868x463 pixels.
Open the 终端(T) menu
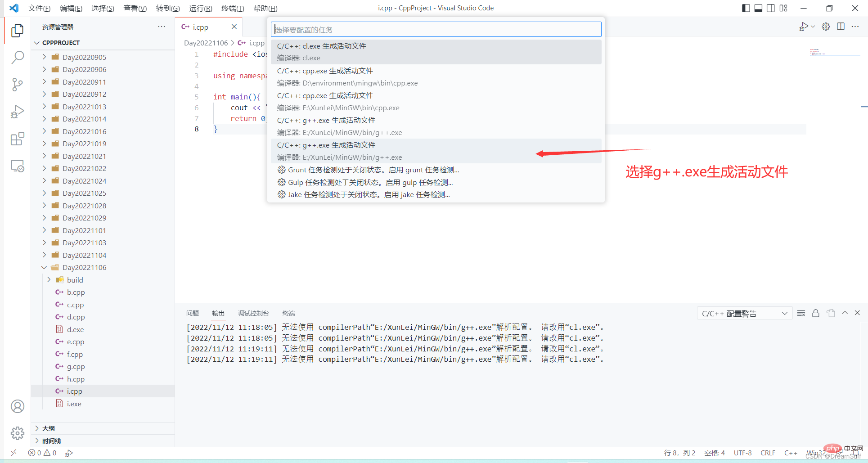click(232, 8)
